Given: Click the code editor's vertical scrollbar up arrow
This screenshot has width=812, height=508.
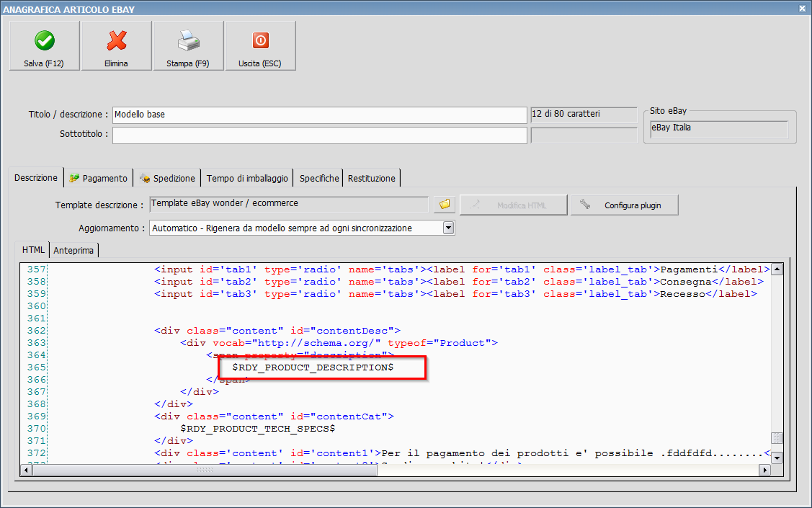Looking at the screenshot, I should click(776, 269).
